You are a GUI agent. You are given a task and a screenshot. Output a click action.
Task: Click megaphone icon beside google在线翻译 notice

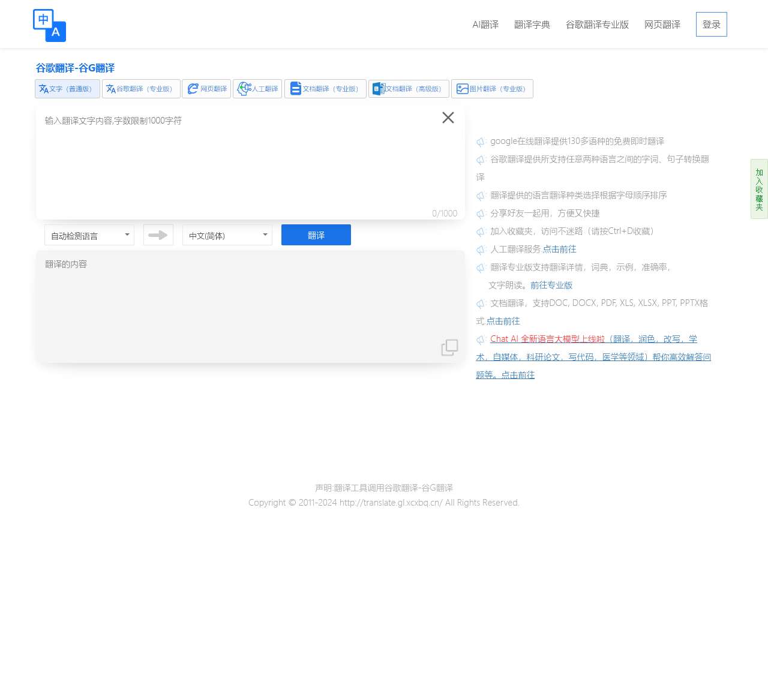[x=481, y=142]
